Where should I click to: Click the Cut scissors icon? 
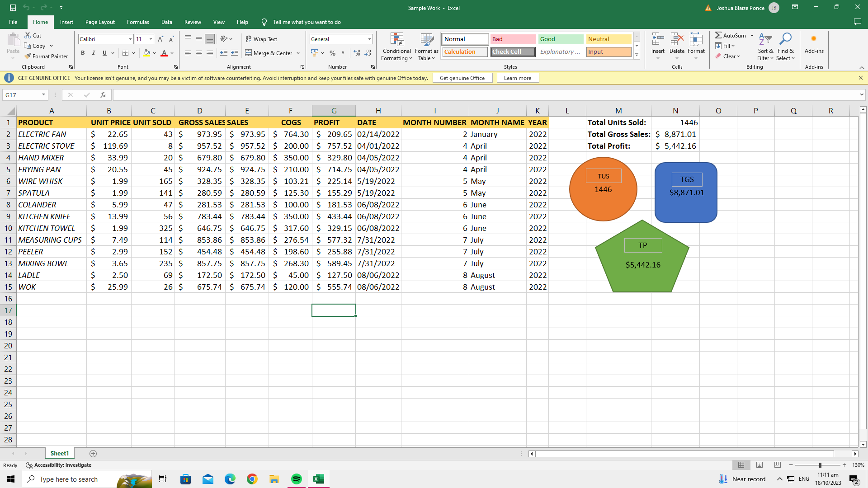click(x=28, y=35)
